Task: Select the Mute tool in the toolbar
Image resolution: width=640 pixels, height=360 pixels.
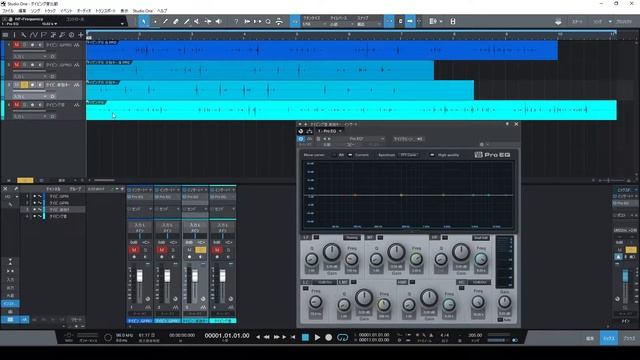Action: 197,21
